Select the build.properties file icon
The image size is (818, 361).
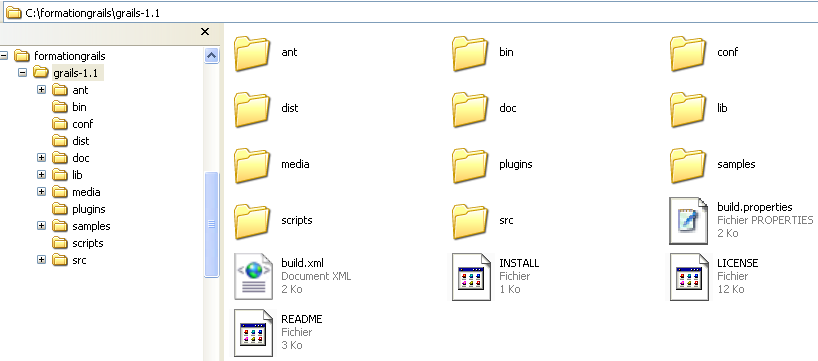point(689,221)
